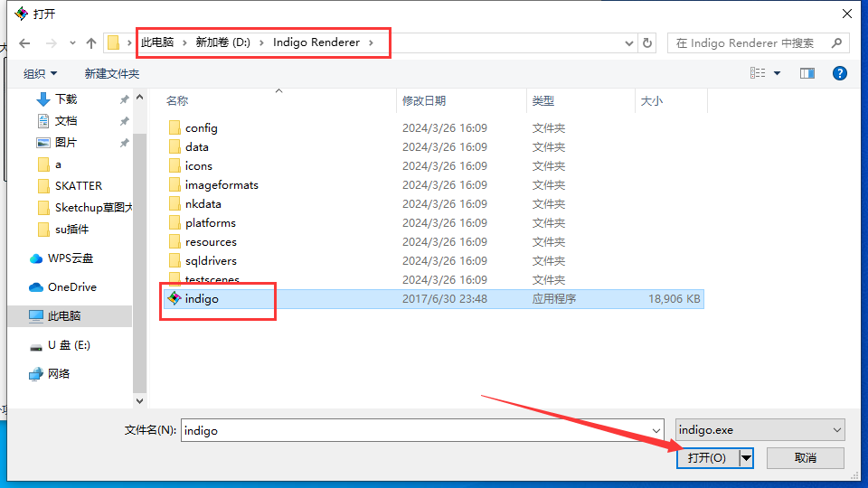
Task: Select the config folder
Action: click(201, 127)
